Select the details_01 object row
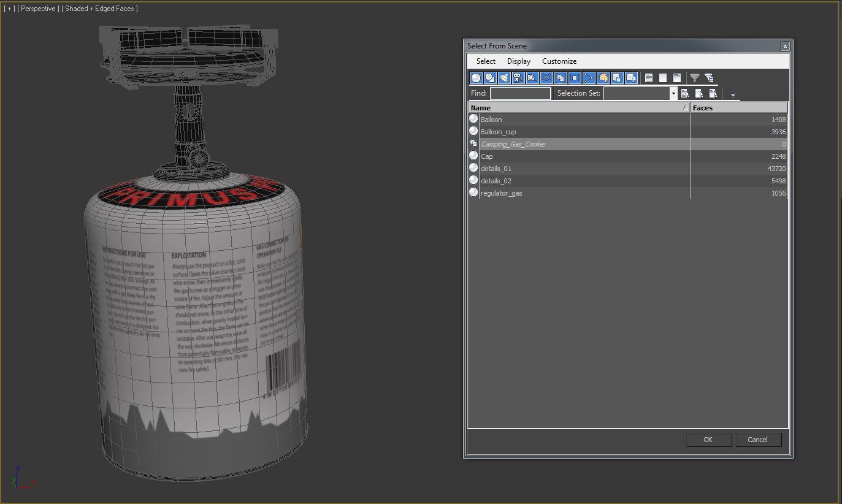The image size is (842, 504). 628,169
